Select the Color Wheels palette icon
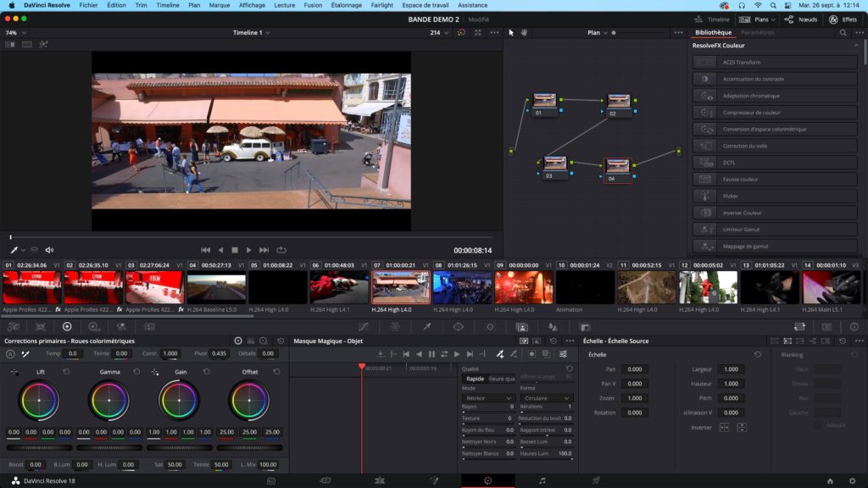Image resolution: width=868 pixels, height=488 pixels. coord(67,327)
